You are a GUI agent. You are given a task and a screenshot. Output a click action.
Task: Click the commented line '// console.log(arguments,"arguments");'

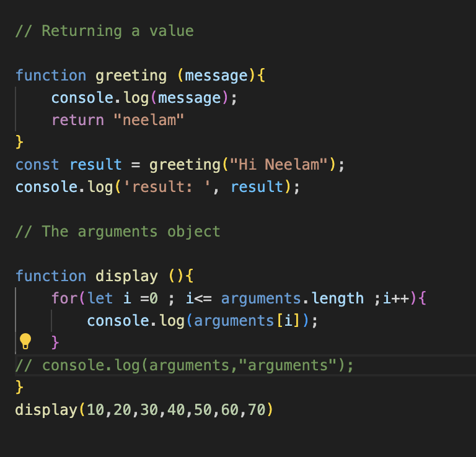(185, 365)
